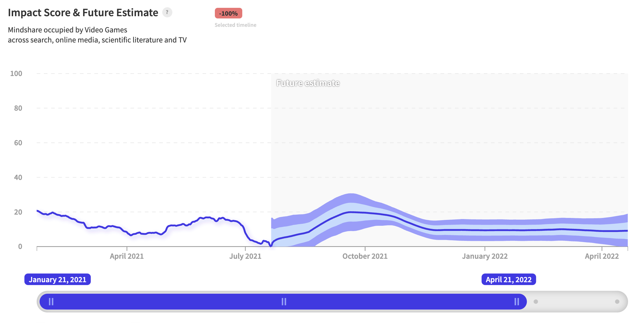Click the left handle of range slider
This screenshot has height=323, width=644.
[51, 301]
